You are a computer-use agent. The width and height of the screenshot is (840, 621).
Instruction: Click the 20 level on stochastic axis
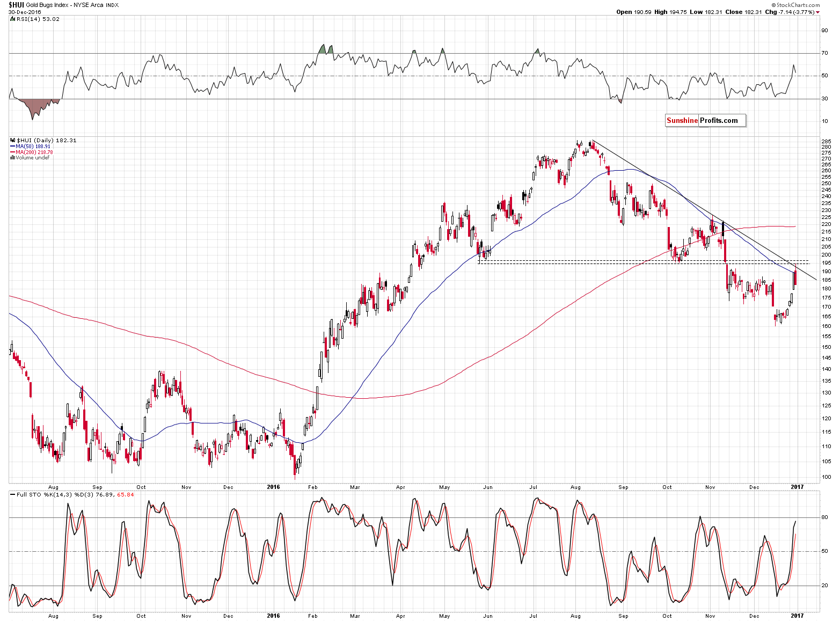pos(824,586)
